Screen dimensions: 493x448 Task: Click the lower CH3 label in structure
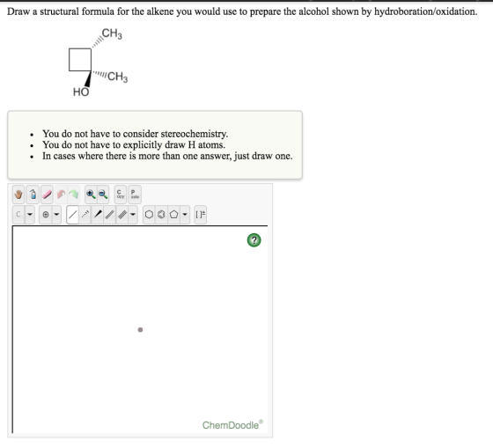point(118,77)
